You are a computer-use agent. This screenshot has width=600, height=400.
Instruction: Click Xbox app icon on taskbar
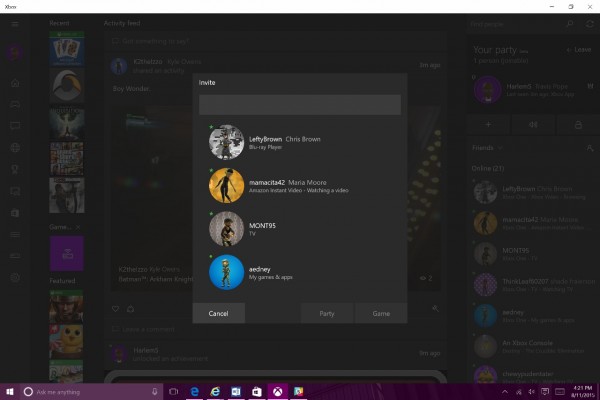click(x=277, y=392)
